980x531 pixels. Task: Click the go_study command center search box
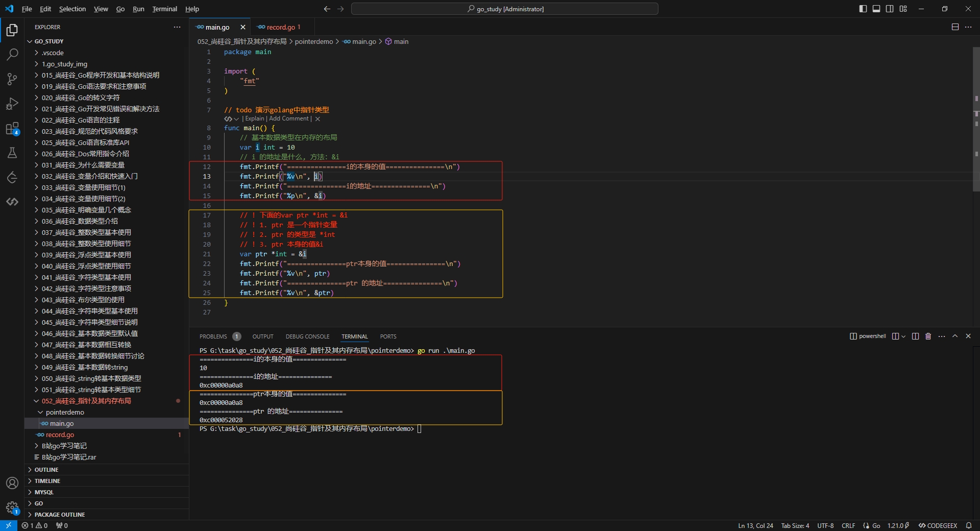[x=504, y=9]
